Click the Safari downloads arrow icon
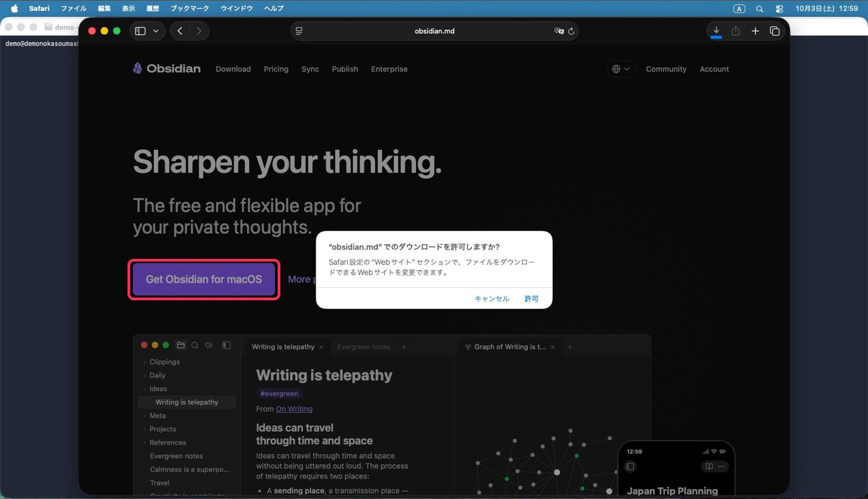The height and width of the screenshot is (499, 868). (716, 31)
